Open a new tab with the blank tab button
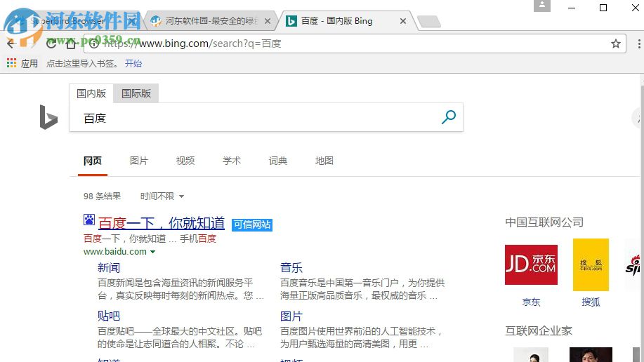 429,21
